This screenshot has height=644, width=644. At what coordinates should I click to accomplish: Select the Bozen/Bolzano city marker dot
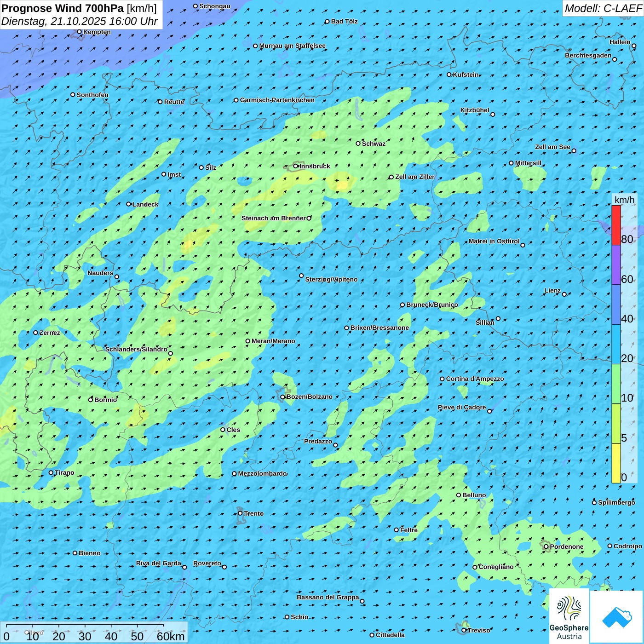283,397
